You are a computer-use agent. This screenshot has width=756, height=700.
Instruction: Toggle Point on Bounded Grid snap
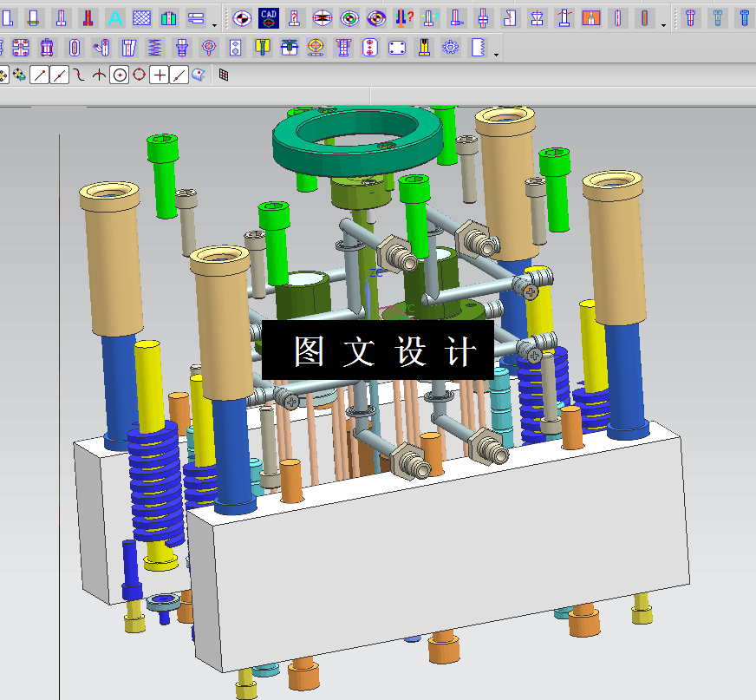click(x=224, y=75)
